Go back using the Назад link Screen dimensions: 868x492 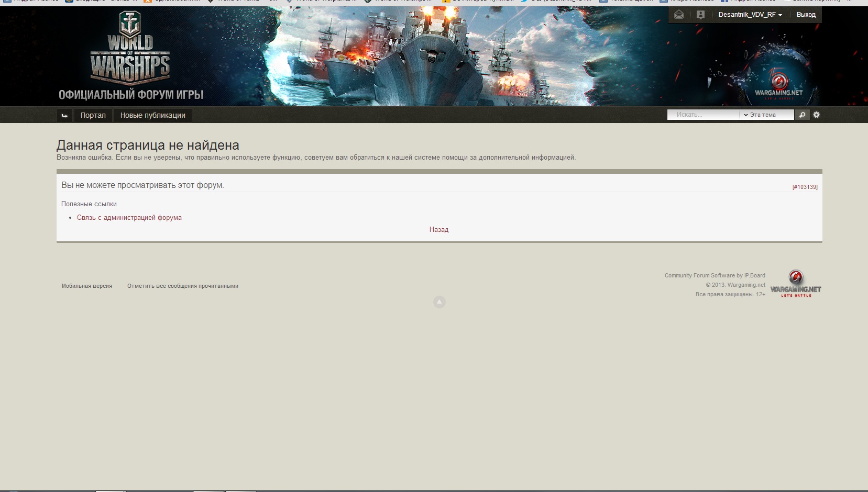(439, 230)
